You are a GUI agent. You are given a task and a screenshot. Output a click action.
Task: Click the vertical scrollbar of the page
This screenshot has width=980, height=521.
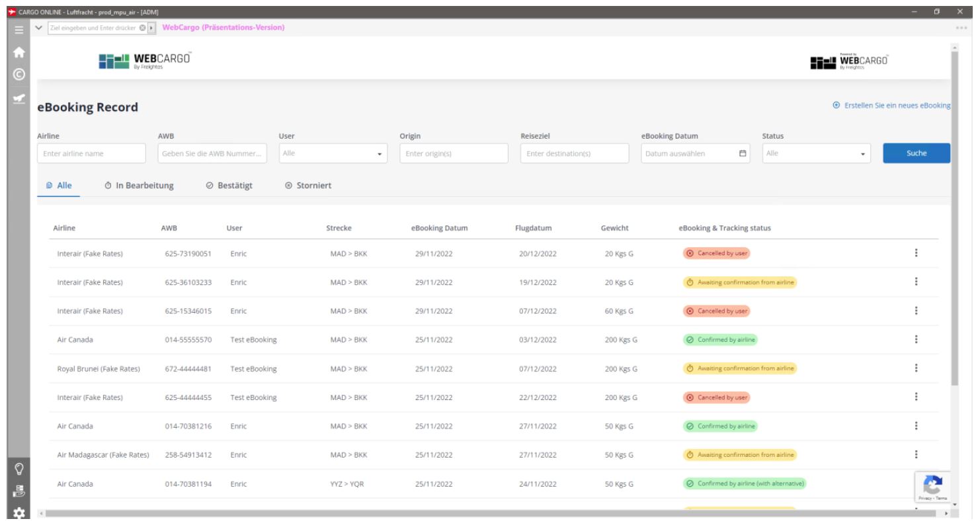954,218
